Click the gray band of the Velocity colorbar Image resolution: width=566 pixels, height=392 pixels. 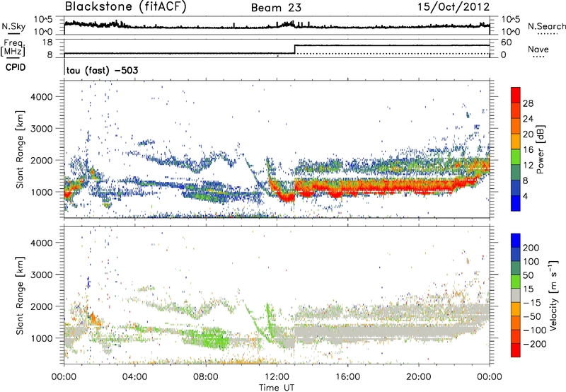pyautogui.click(x=516, y=295)
